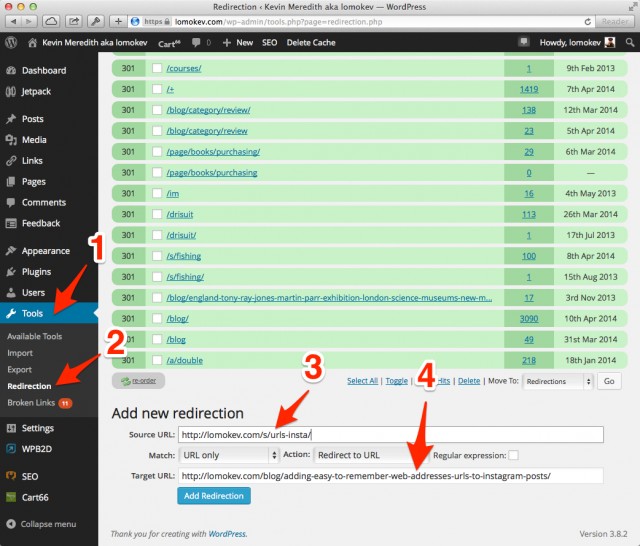Viewport: 640px width, 546px height.
Task: Click into the Source URL field
Action: click(x=391, y=435)
